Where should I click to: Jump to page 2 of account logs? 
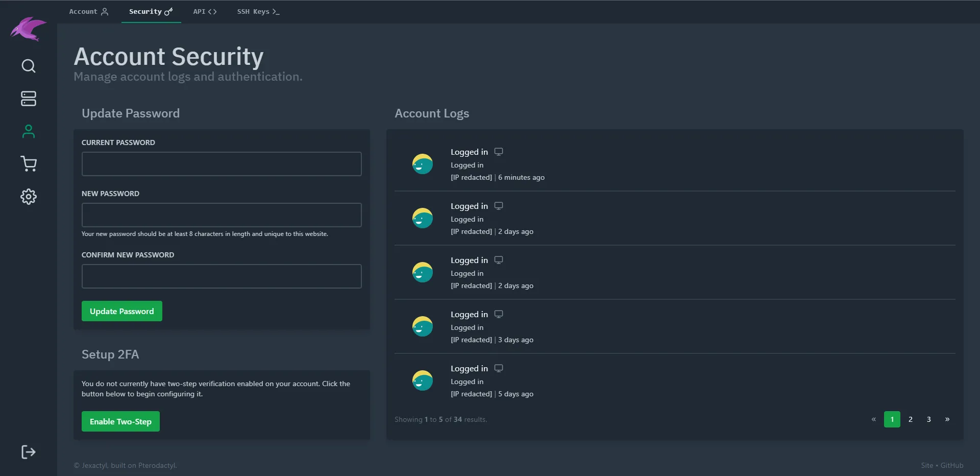click(x=910, y=419)
